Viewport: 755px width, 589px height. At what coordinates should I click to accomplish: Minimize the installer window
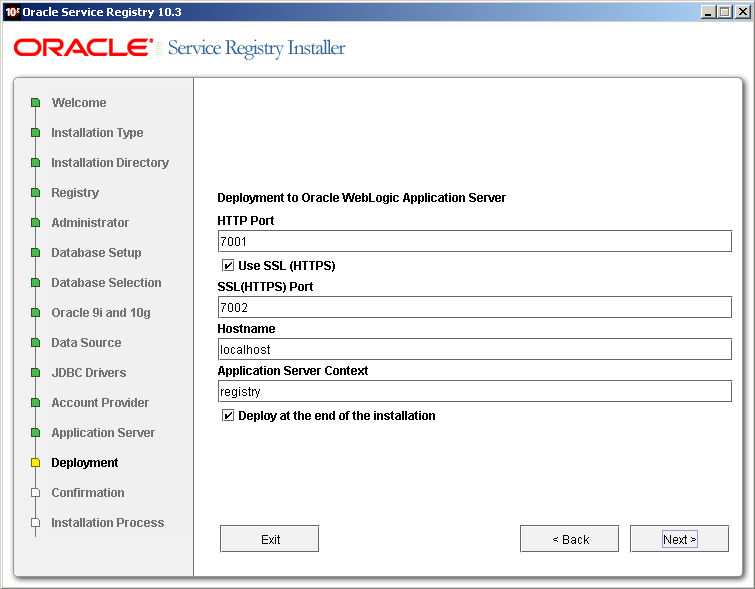707,12
